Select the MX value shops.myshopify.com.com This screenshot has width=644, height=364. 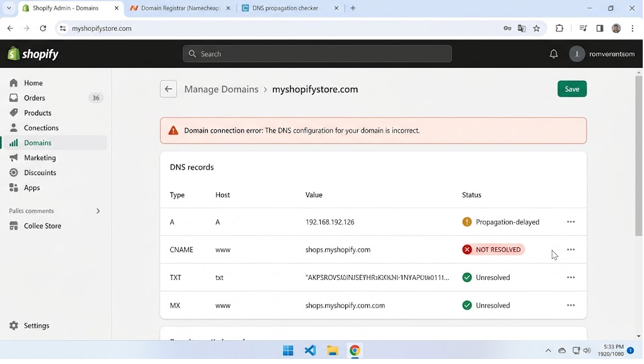click(345, 305)
